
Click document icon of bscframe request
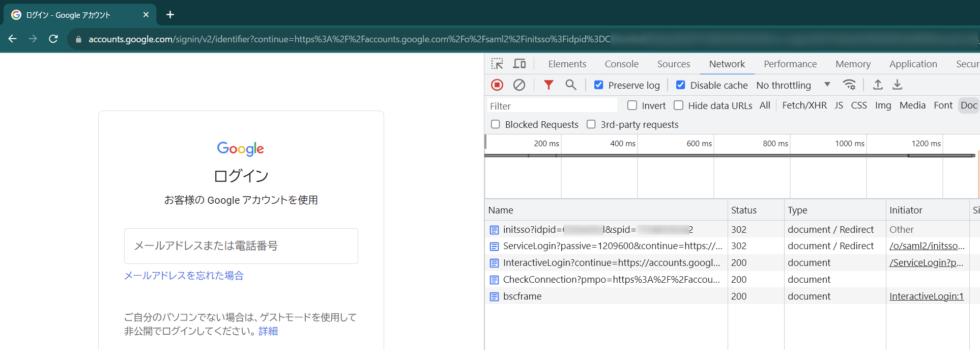[x=494, y=297]
